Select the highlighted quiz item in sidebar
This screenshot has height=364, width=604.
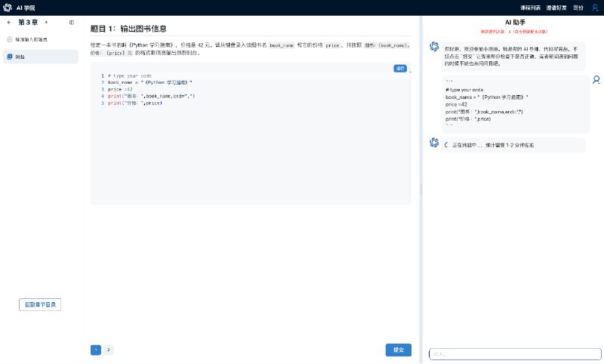tap(41, 57)
